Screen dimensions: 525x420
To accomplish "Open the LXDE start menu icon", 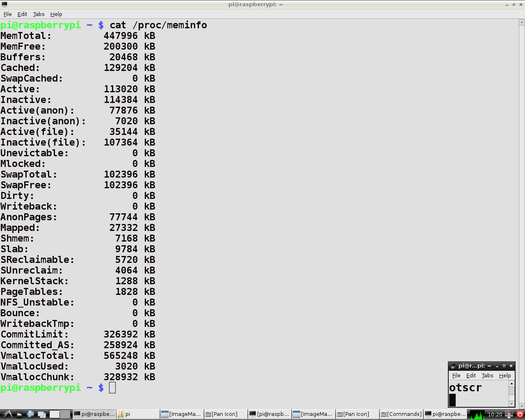I will [7, 414].
